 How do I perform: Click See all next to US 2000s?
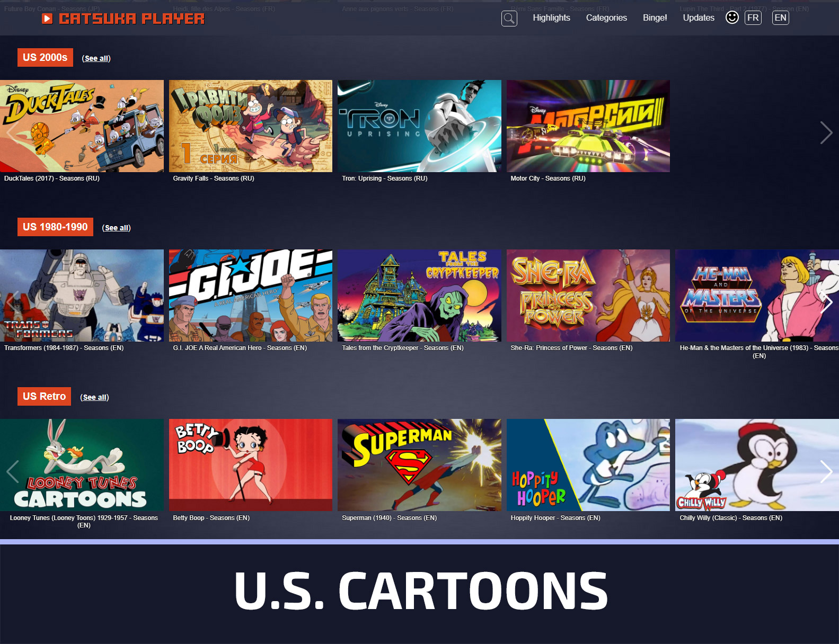tap(96, 58)
